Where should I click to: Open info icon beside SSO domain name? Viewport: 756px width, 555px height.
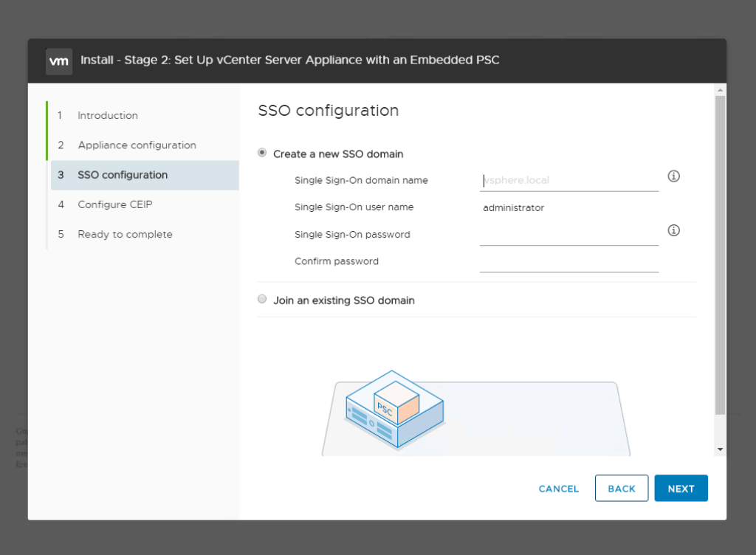coord(673,176)
